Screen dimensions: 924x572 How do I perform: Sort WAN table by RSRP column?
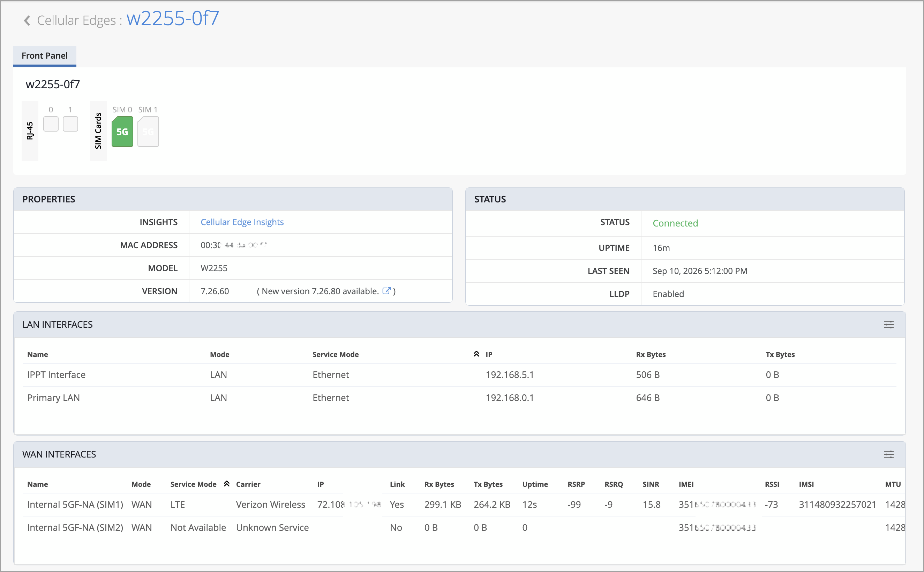pyautogui.click(x=576, y=484)
